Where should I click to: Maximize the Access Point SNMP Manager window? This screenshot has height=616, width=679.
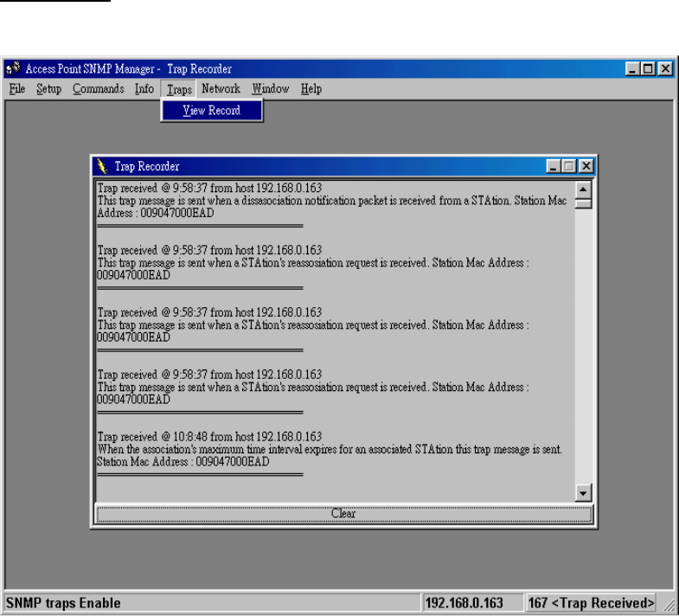pos(648,69)
